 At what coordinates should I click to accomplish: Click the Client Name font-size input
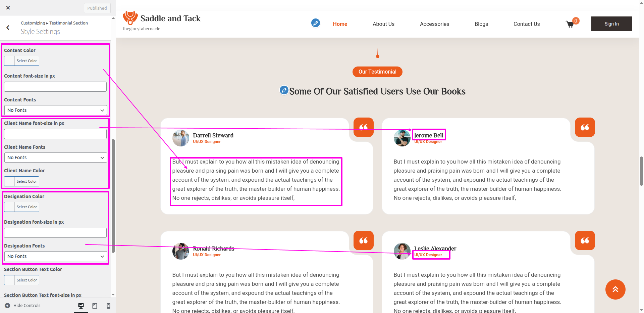click(55, 134)
